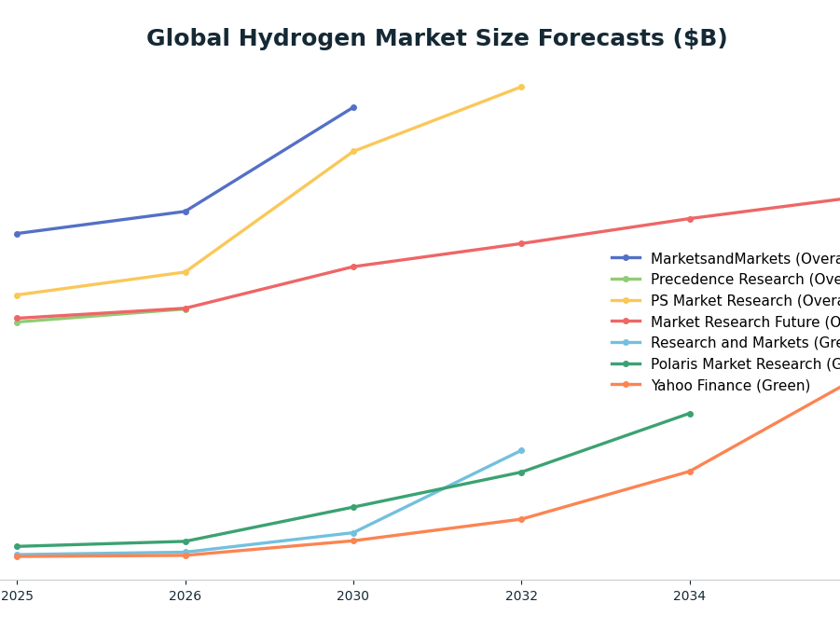Click the dark green Polaris point at 2026
The image size is (840, 630).
(x=186, y=541)
